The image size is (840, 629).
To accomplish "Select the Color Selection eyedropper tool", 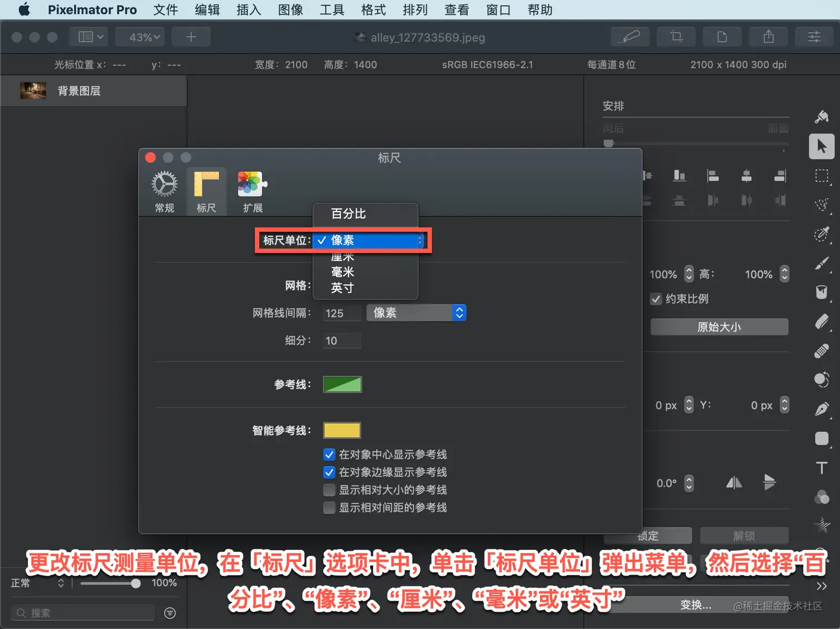I will click(822, 234).
